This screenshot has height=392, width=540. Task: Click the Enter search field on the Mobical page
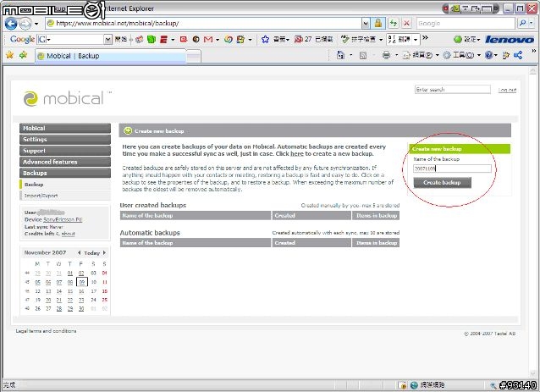453,90
